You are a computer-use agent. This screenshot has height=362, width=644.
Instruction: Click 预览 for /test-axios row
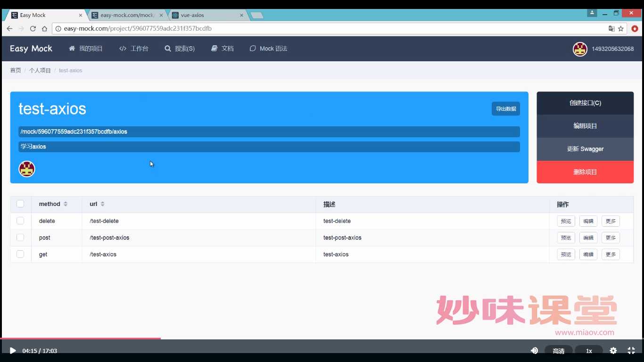[x=566, y=255]
